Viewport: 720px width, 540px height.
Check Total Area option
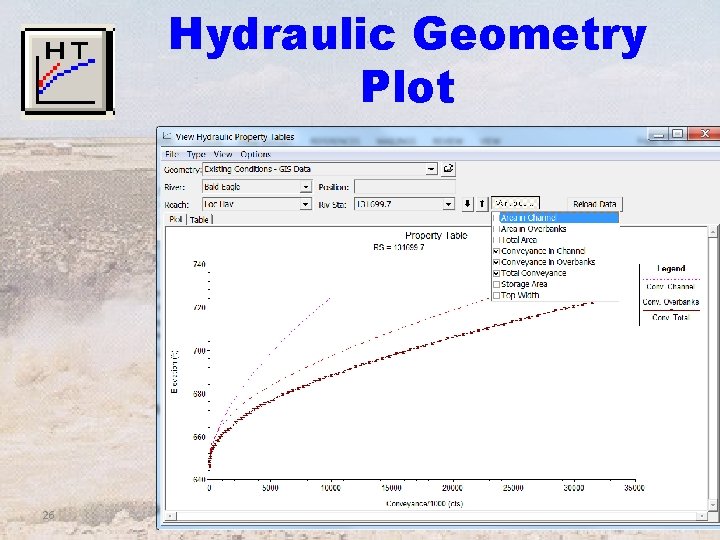[x=496, y=240]
